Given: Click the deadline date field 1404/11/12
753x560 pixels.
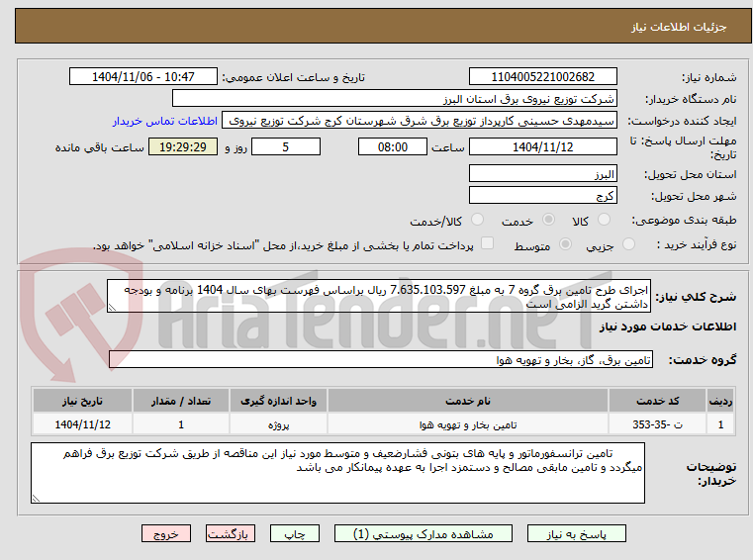Looking at the screenshot, I should (x=542, y=147).
